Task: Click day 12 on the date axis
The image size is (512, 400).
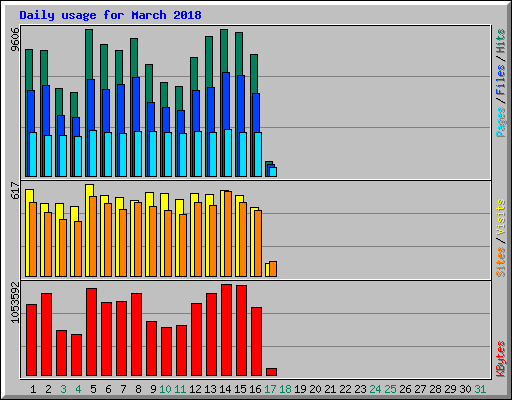Action: point(195,389)
